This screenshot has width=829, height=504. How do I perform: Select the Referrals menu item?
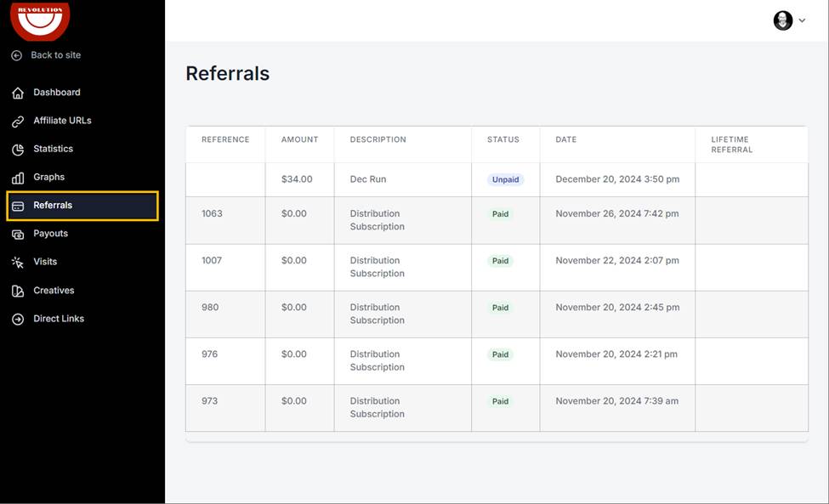pyautogui.click(x=82, y=206)
